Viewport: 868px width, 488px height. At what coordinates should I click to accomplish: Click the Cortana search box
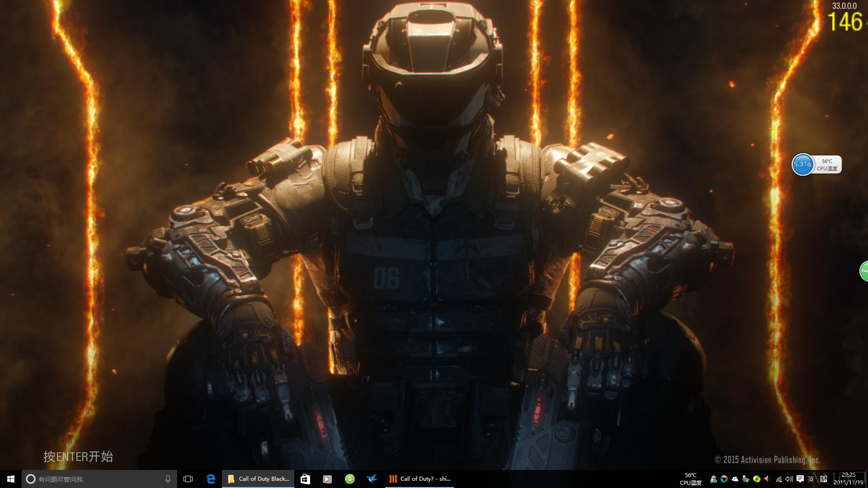[99, 479]
